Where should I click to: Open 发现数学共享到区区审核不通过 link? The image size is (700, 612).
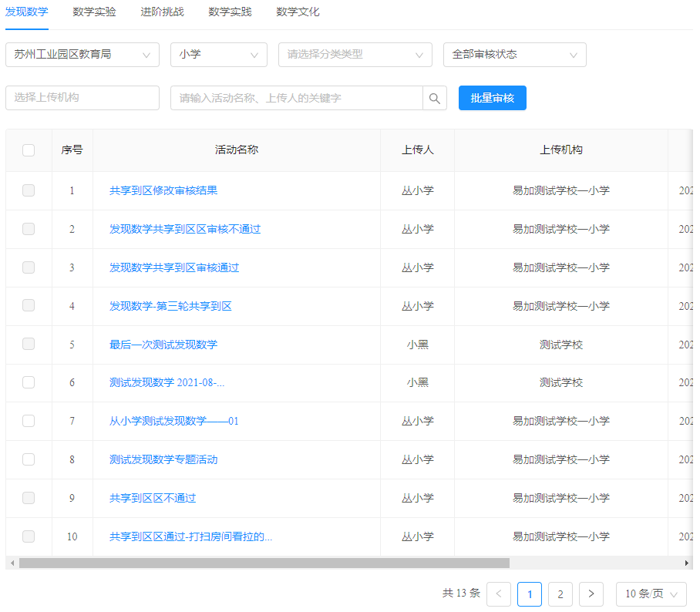(185, 229)
